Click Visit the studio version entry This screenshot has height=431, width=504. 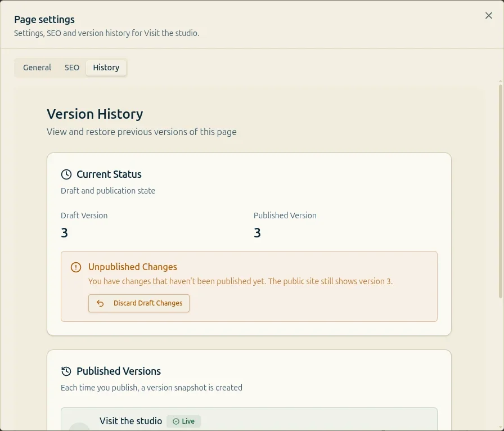pos(249,419)
